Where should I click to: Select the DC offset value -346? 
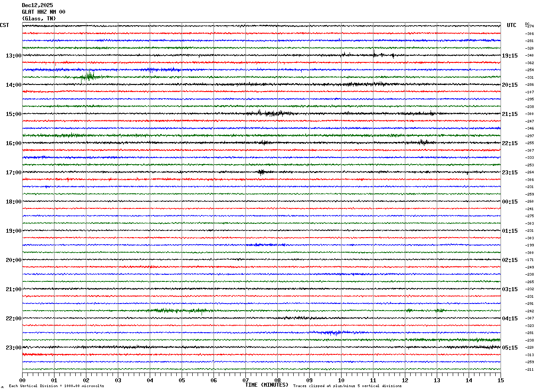(x=529, y=129)
